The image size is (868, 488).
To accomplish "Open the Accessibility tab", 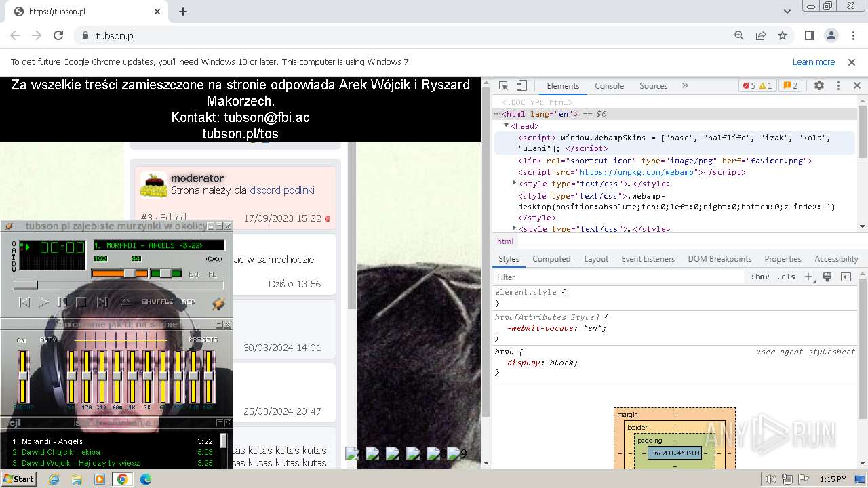I will tap(836, 259).
